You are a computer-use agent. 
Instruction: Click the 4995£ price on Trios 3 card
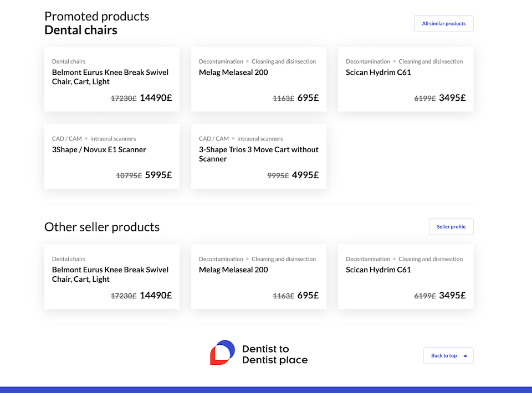[x=305, y=175]
